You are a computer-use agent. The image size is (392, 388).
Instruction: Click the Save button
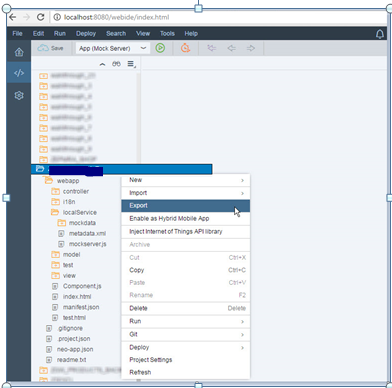point(50,48)
